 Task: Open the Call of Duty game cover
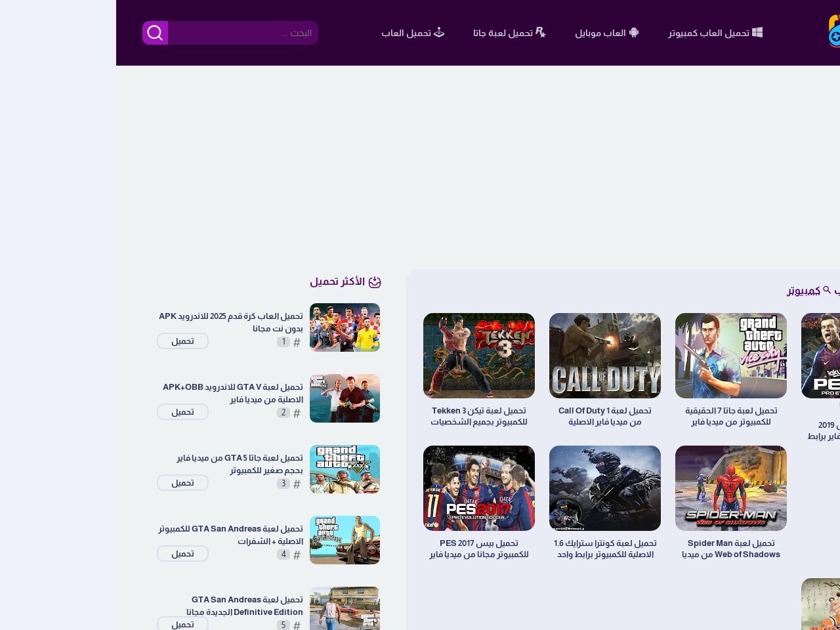pyautogui.click(x=605, y=356)
